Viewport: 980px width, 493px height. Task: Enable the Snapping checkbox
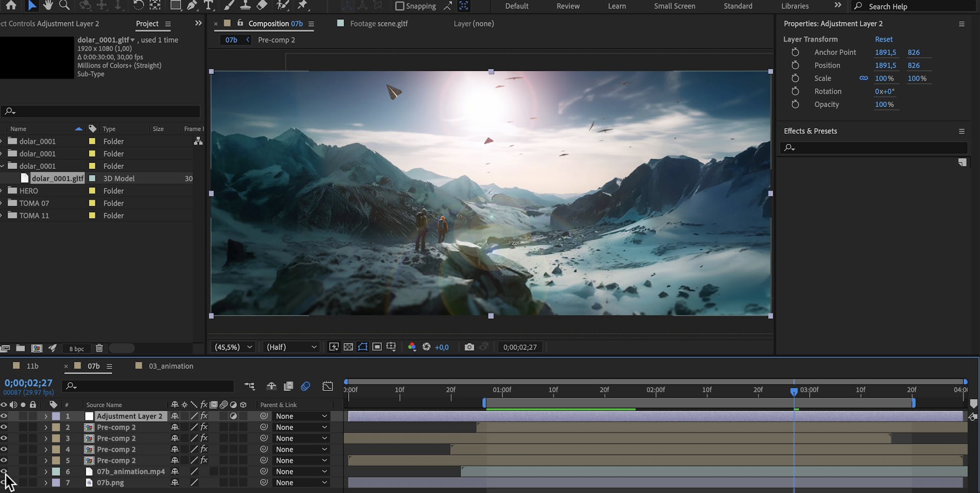tap(400, 6)
